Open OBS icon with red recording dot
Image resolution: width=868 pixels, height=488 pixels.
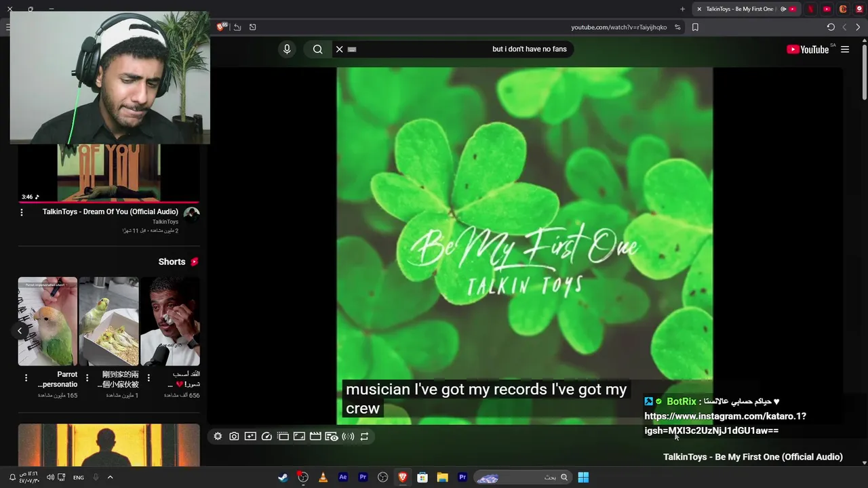pyautogui.click(x=303, y=477)
